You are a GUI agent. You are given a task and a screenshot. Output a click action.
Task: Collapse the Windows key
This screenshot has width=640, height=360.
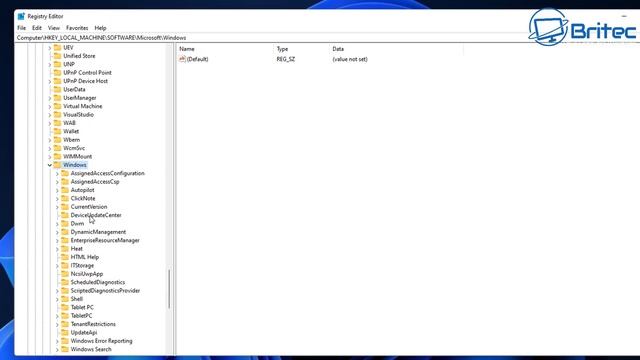[x=50, y=165]
